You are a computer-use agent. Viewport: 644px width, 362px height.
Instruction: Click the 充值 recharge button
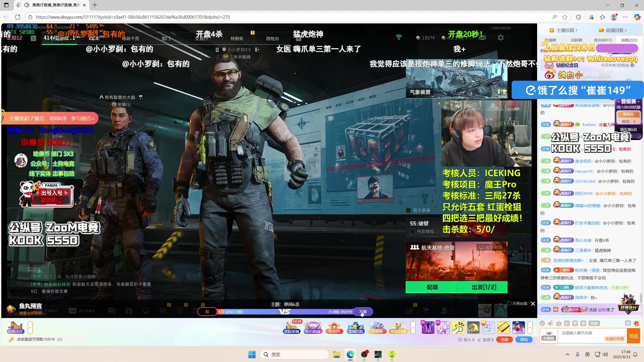[504, 340]
